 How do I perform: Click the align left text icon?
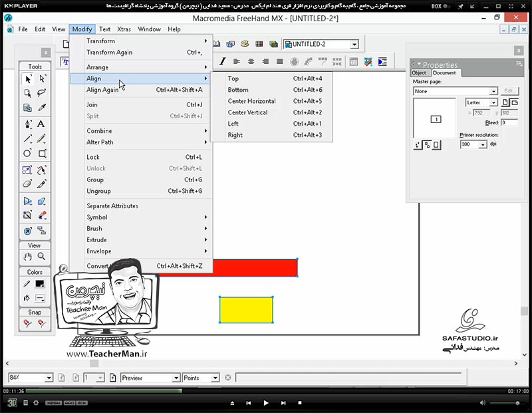(x=237, y=61)
